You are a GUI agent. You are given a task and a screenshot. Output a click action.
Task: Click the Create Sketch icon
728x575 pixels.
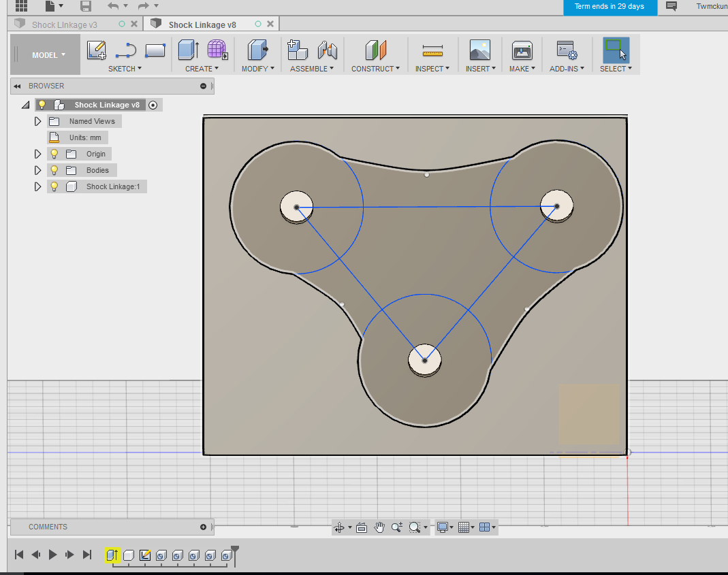coord(97,50)
